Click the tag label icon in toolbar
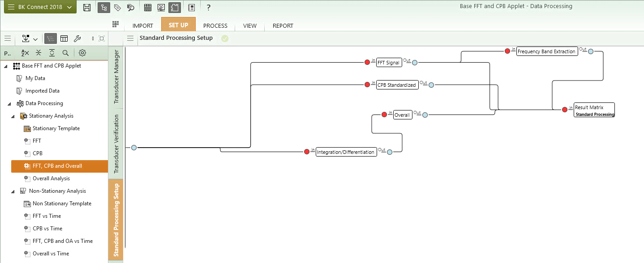The width and height of the screenshot is (644, 263). [117, 7]
